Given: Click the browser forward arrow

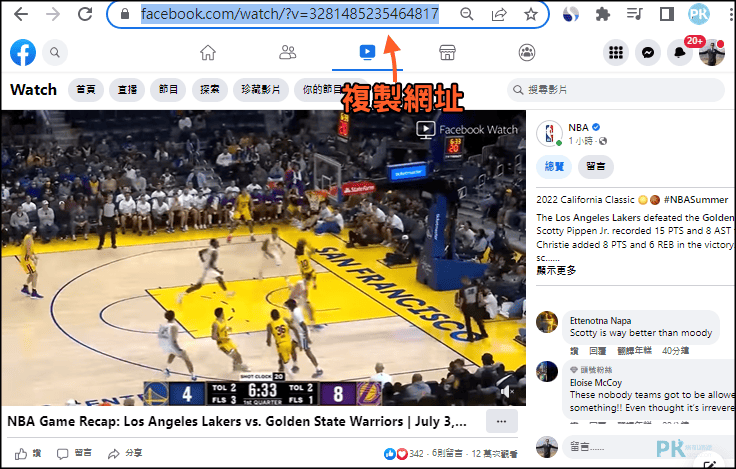Looking at the screenshot, I should point(53,14).
